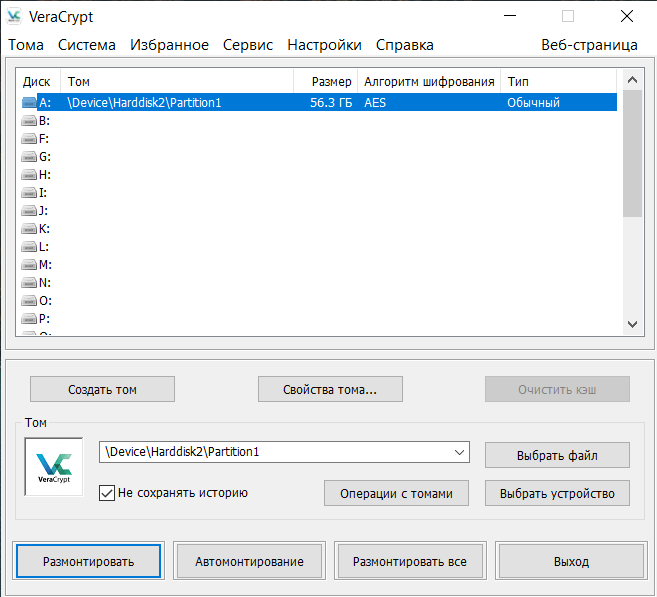Click the drive icon beside I:
The height and width of the screenshot is (597, 657).
pyautogui.click(x=29, y=193)
